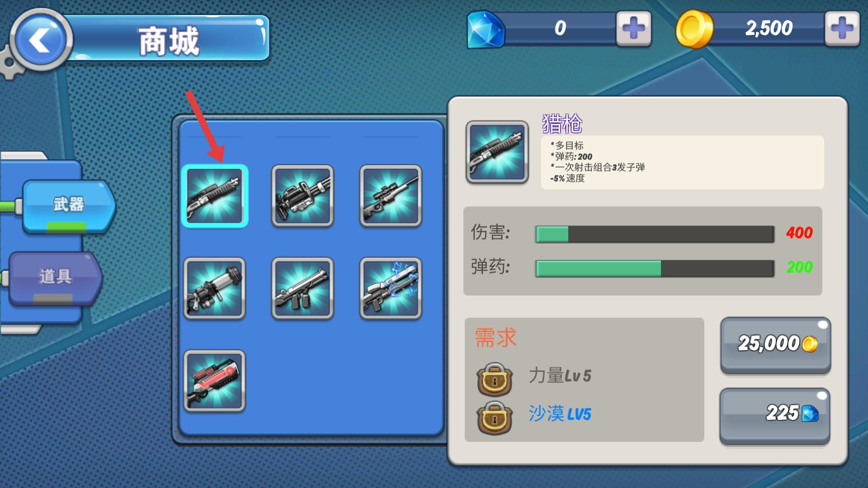Add more blue gems with plus button
Screen dimensions: 868x488
tap(634, 28)
